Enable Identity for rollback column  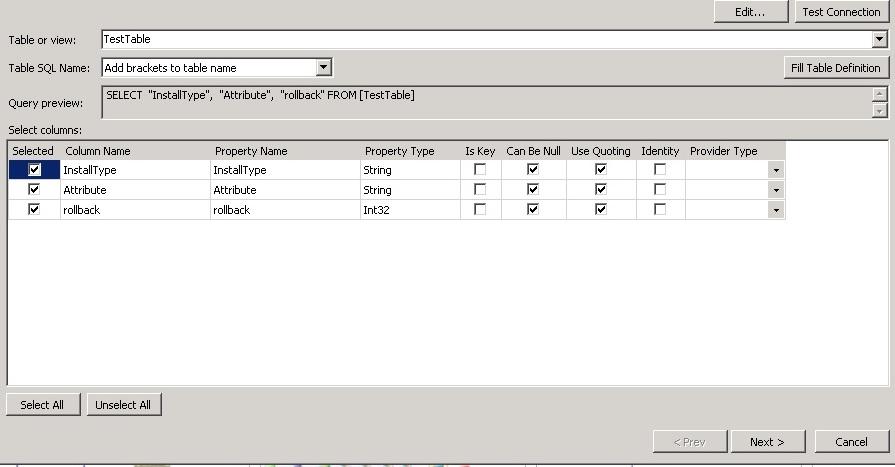(660, 209)
